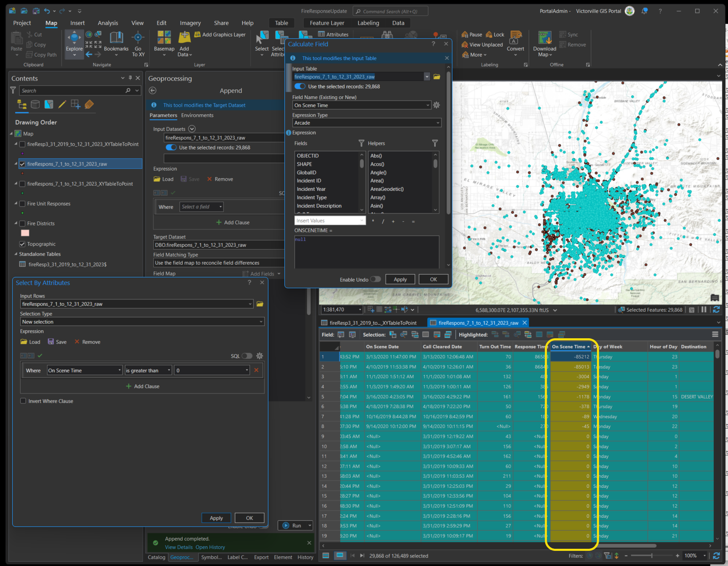Toggle SQL mode in Select By Attributes
The image size is (728, 566).
coord(247,356)
